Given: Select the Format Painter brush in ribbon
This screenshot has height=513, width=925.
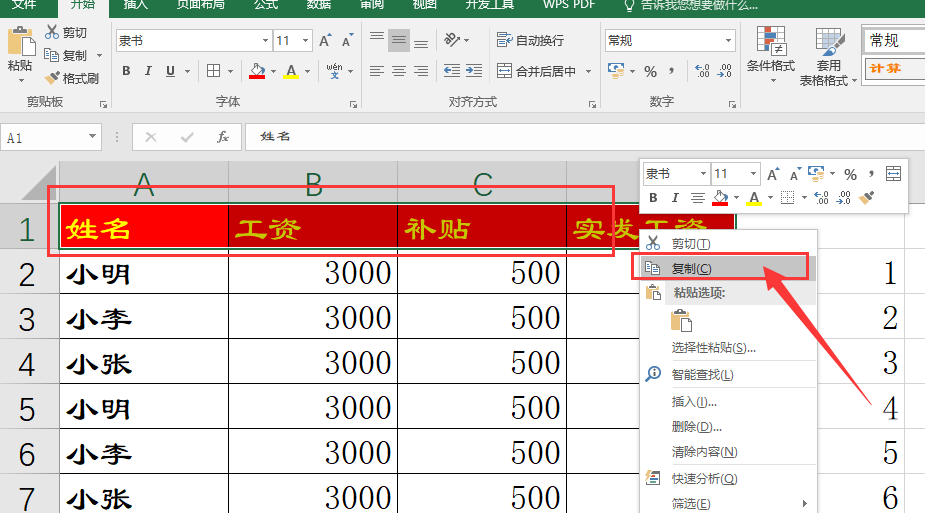Looking at the screenshot, I should coord(71,78).
